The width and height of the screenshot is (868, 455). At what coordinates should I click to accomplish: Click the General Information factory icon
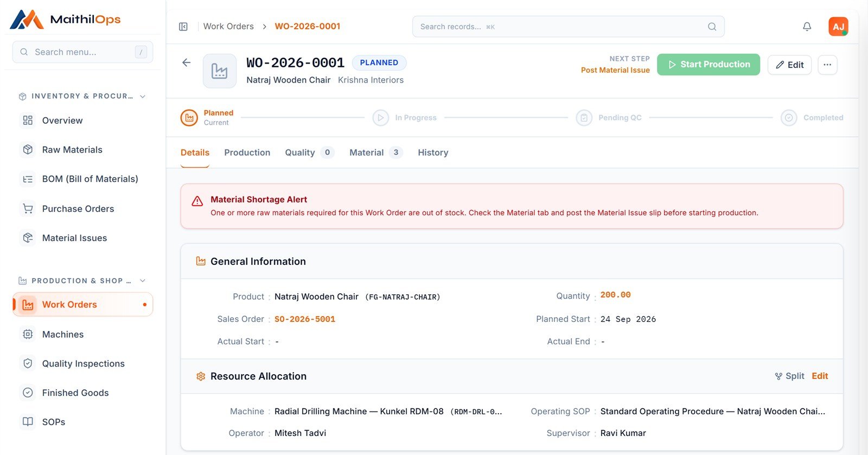pos(201,261)
